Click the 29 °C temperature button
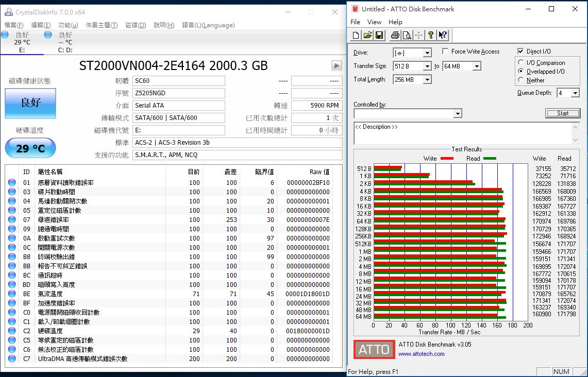The width and height of the screenshot is (588, 377). click(30, 148)
